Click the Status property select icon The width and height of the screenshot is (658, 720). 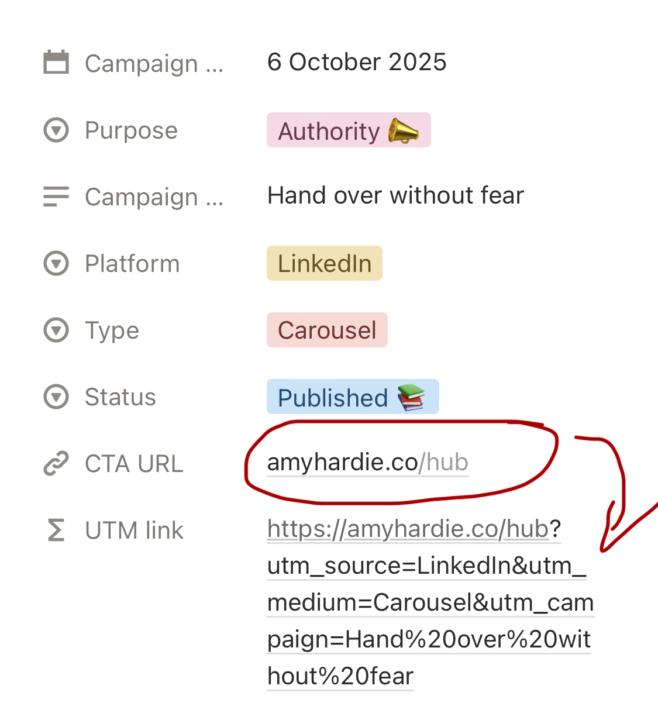(56, 397)
